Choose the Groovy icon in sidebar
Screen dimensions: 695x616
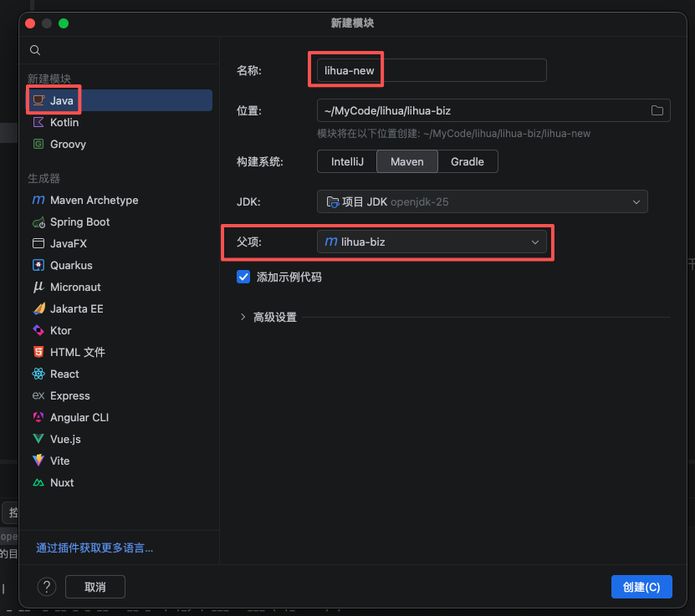coord(38,144)
